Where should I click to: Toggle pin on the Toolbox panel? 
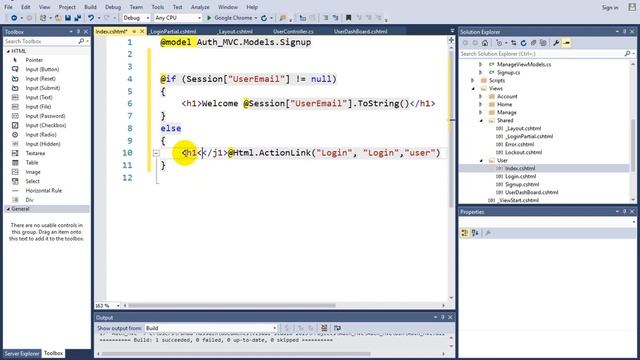(78, 32)
